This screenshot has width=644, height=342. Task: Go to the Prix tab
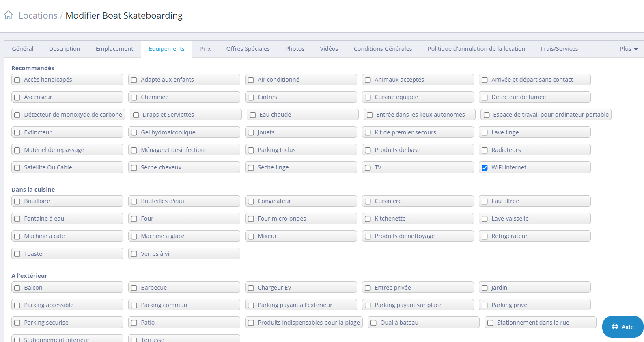pos(205,49)
